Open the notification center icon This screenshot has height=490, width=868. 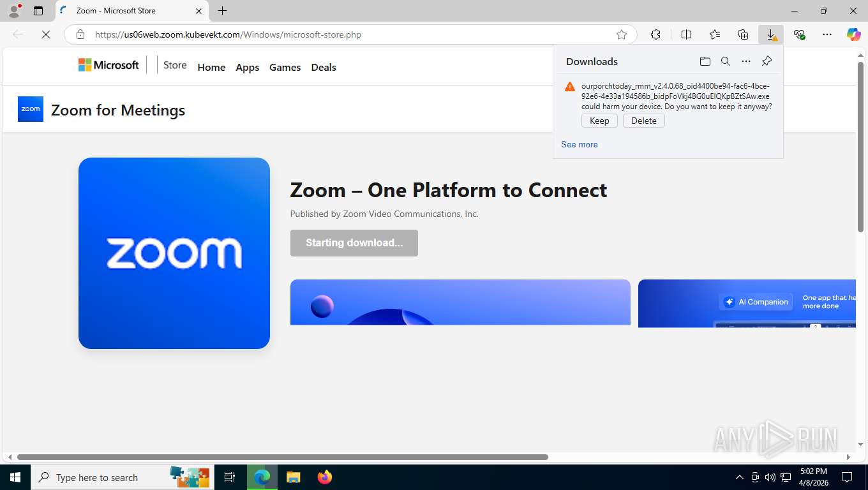pyautogui.click(x=847, y=477)
